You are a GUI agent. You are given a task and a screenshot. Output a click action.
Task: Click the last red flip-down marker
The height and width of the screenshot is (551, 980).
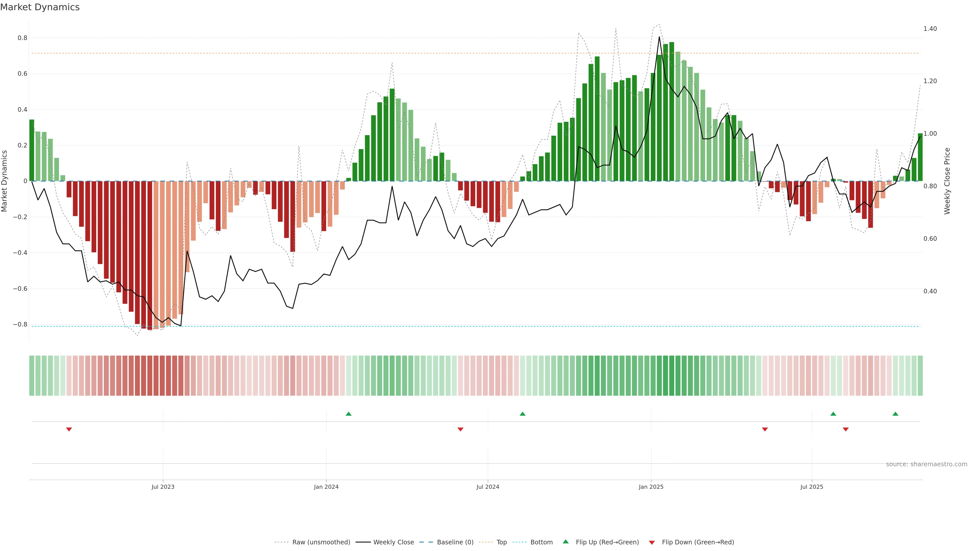coord(846,429)
